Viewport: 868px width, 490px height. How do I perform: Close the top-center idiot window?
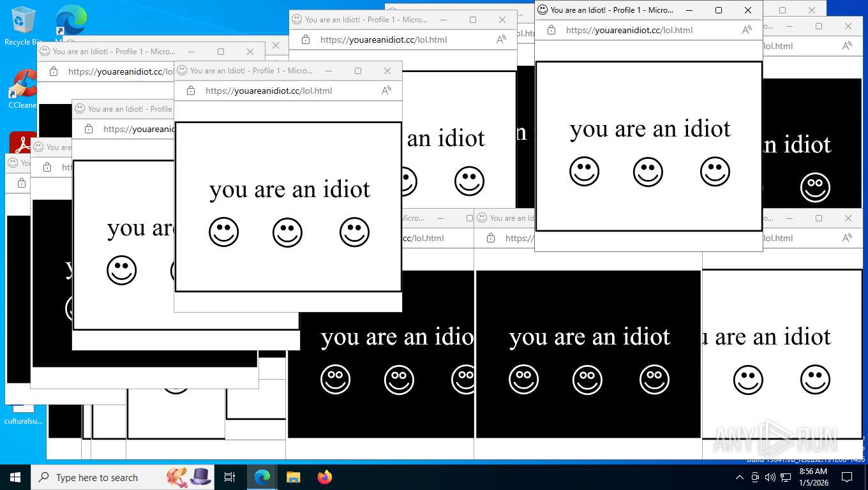(x=502, y=20)
